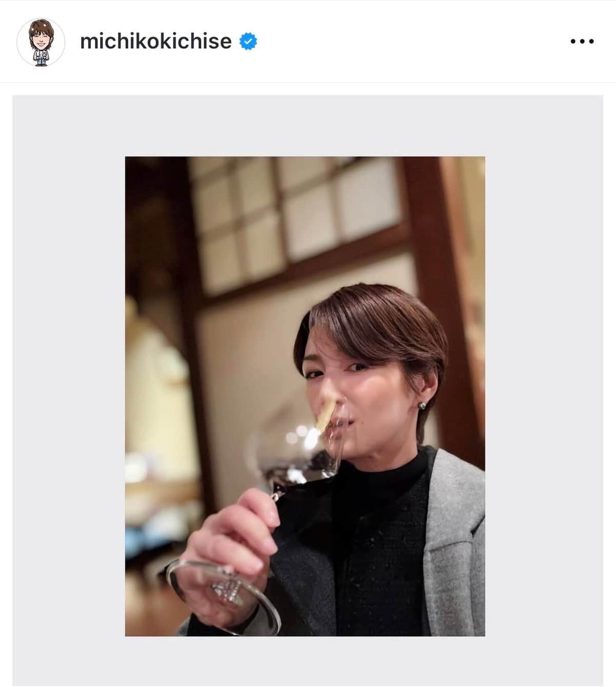Click the blue verified badge
The height and width of the screenshot is (687, 616).
coord(248,41)
